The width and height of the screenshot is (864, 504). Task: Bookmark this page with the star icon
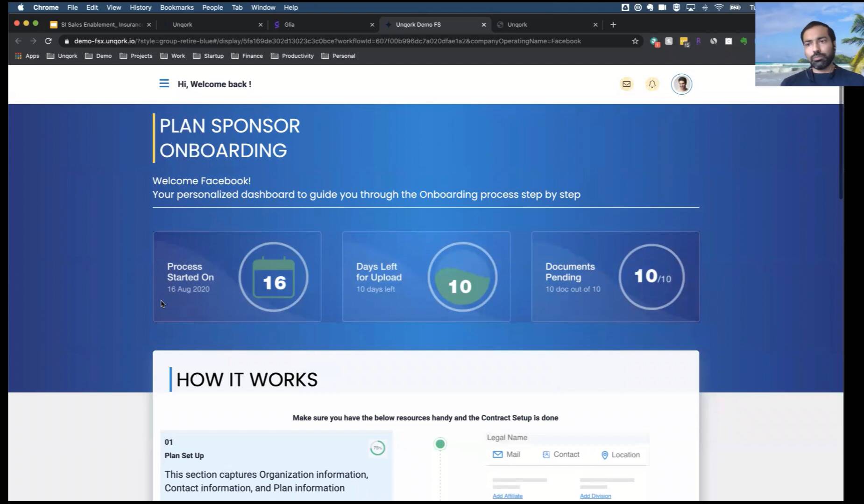tap(635, 41)
